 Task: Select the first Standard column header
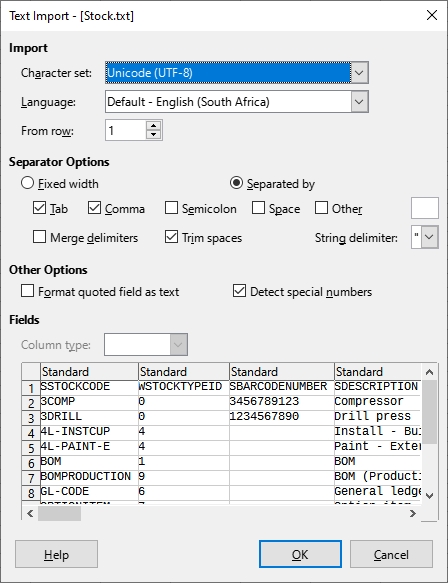point(89,371)
